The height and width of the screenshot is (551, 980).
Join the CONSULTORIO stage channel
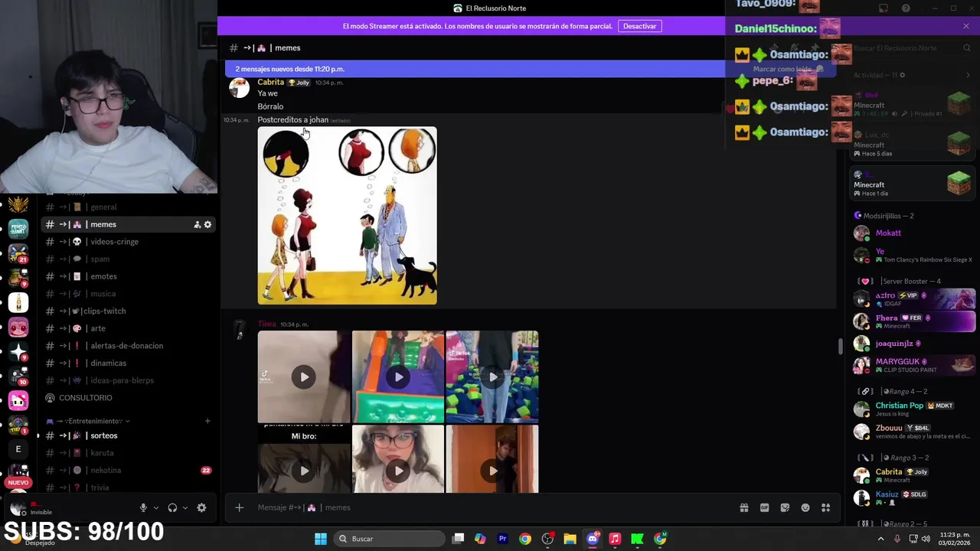(128, 398)
